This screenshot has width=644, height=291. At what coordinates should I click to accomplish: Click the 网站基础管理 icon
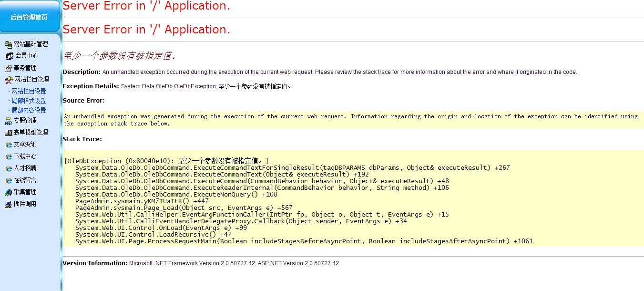point(8,44)
